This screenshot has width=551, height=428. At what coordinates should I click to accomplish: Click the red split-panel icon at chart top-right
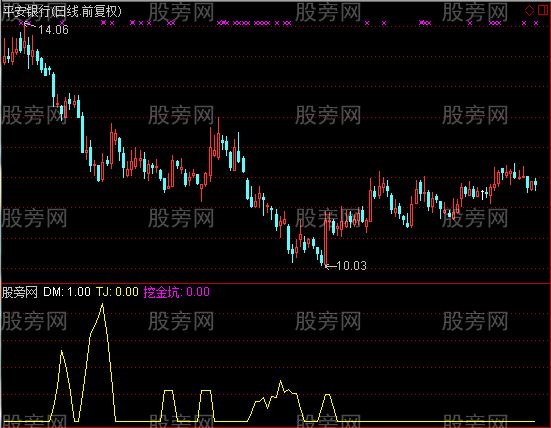point(543,10)
